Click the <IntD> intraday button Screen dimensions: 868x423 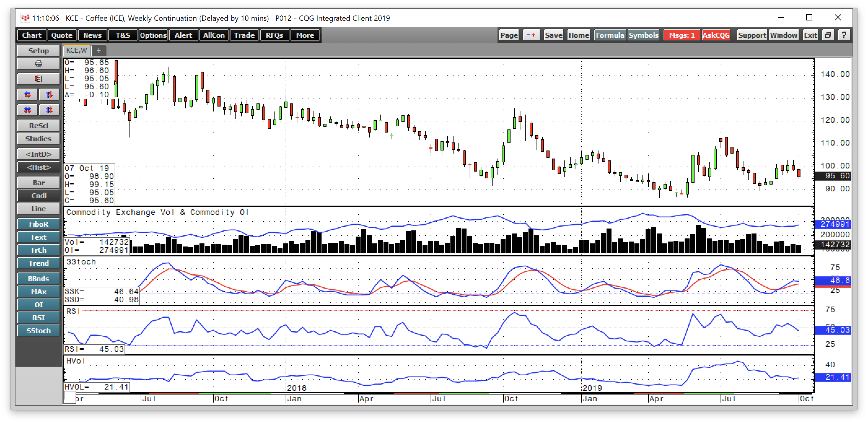tap(38, 154)
